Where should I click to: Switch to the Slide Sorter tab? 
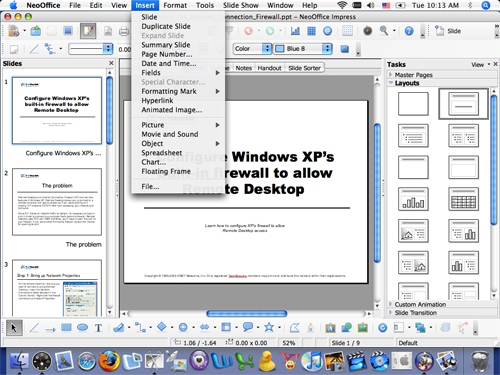coord(304,68)
